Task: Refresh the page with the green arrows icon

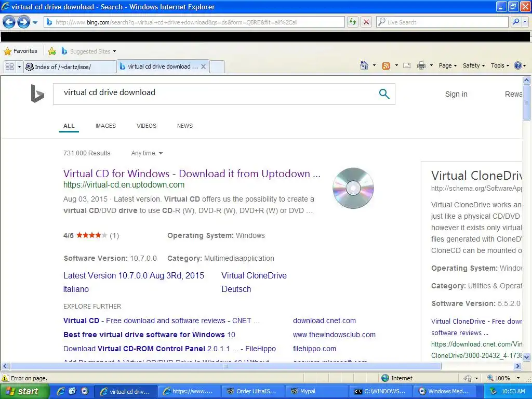Action: click(x=353, y=22)
